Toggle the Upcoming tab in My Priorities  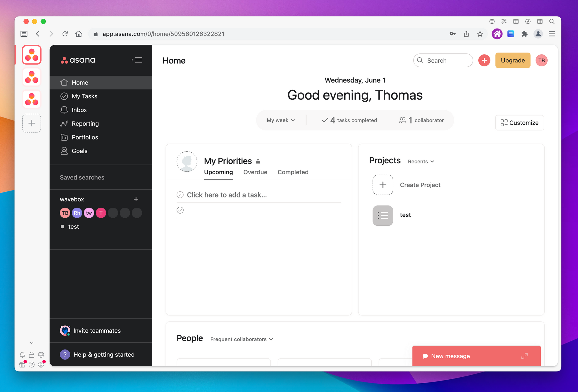click(x=218, y=172)
